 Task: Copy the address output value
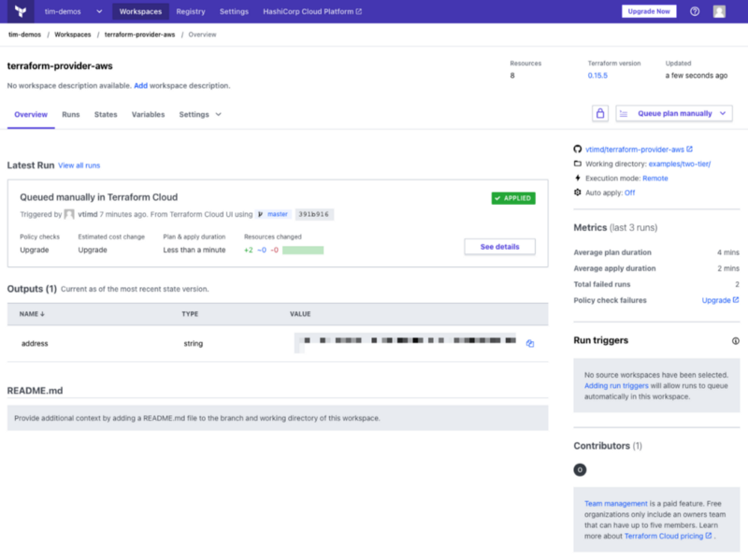530,343
